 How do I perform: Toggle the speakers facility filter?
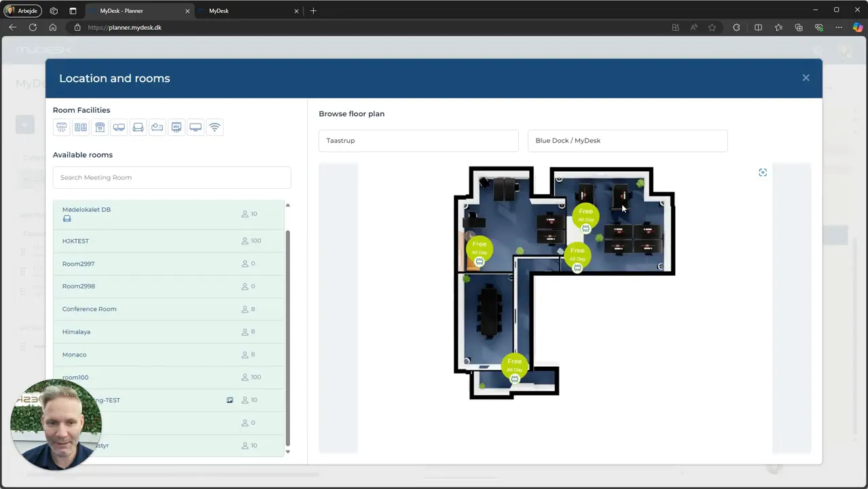(81, 127)
